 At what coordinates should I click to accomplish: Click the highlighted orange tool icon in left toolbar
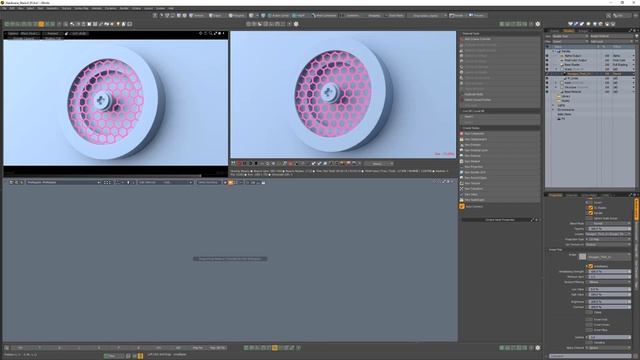pos(41,24)
